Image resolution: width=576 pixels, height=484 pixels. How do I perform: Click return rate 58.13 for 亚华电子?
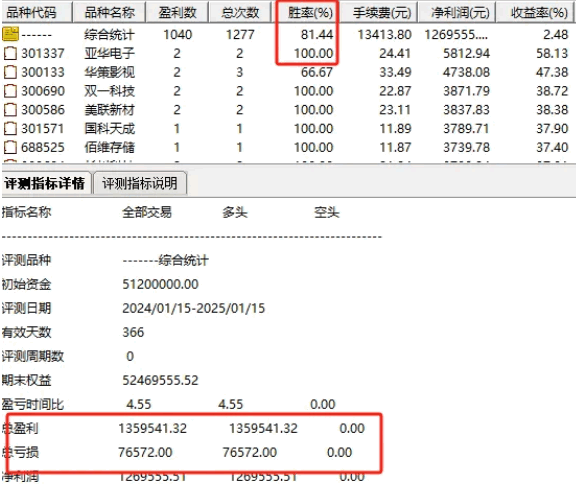[552, 54]
